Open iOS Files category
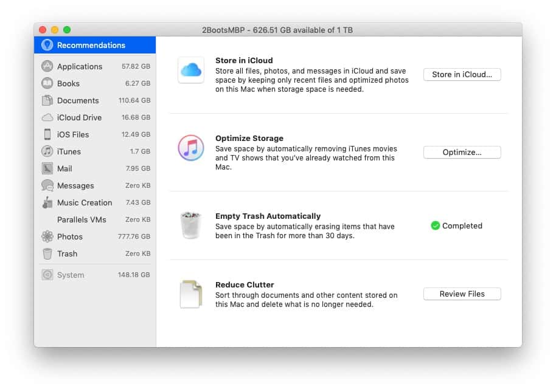This screenshot has width=556, height=392. click(73, 134)
